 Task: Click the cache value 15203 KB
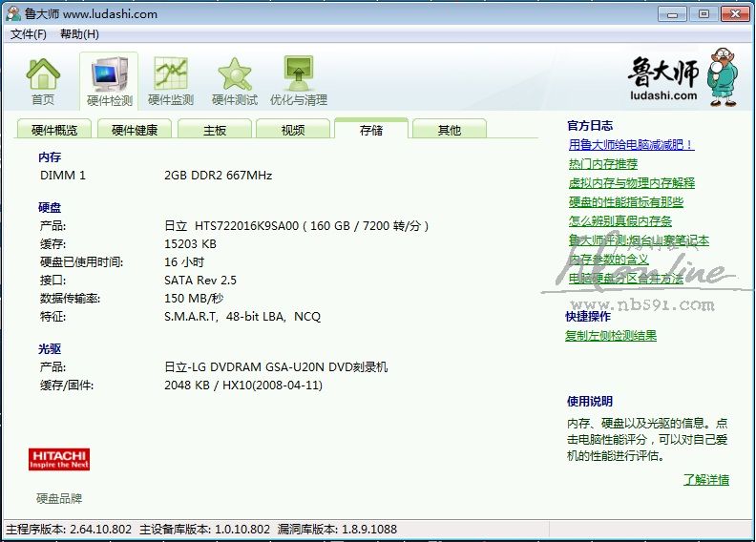click(x=190, y=243)
